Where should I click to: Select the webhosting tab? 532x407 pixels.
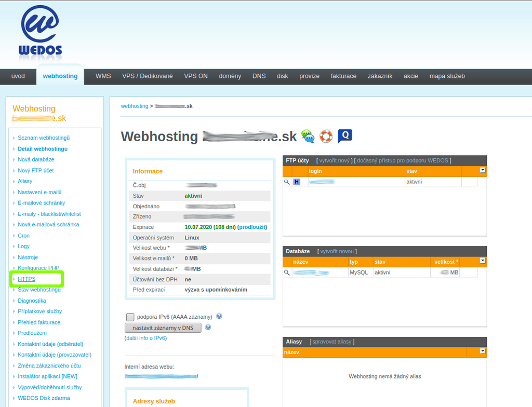click(60, 76)
